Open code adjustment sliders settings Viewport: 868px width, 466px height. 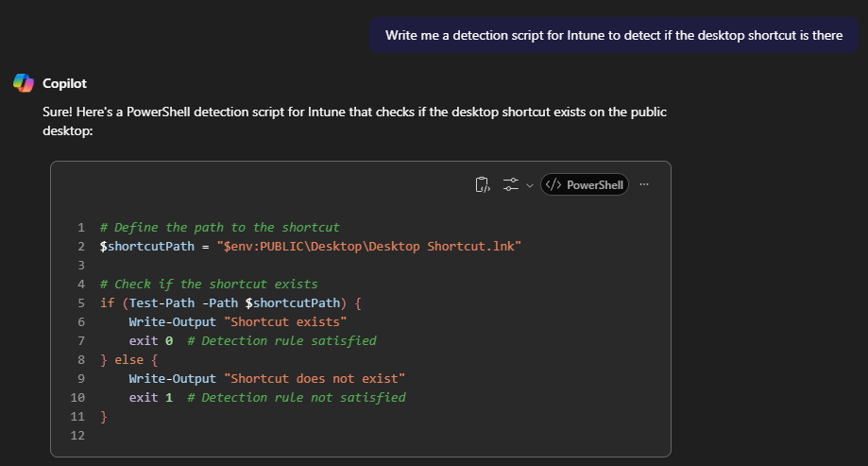511,184
